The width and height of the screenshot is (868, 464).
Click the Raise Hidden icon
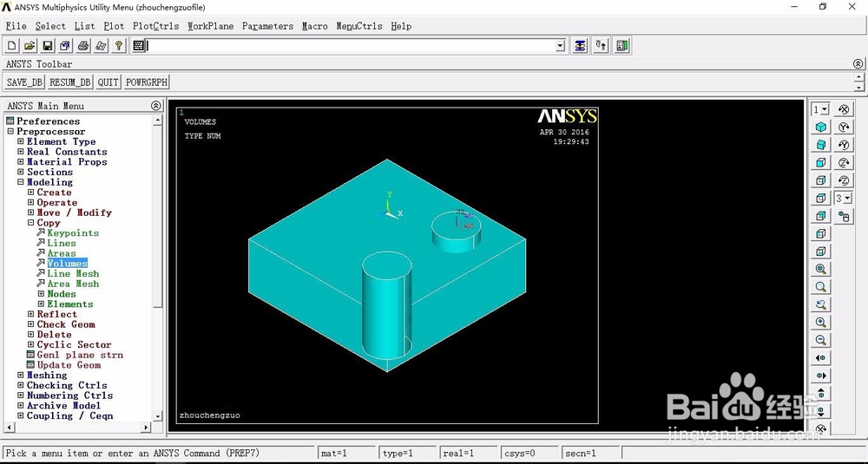580,46
